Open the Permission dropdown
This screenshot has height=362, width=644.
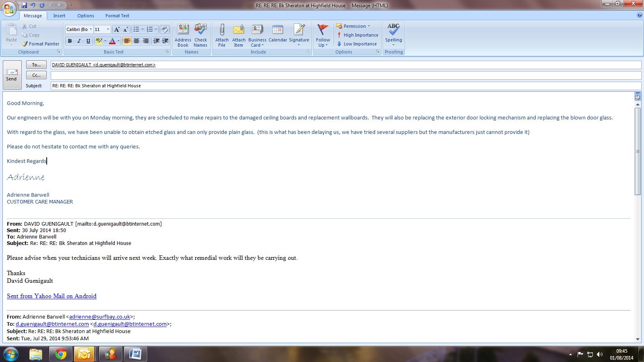pyautogui.click(x=353, y=26)
